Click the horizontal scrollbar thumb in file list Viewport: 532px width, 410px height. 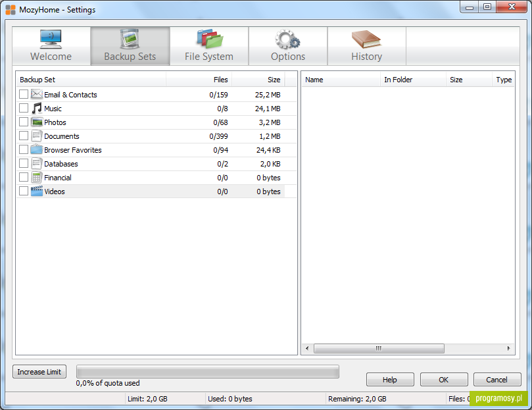click(x=379, y=348)
